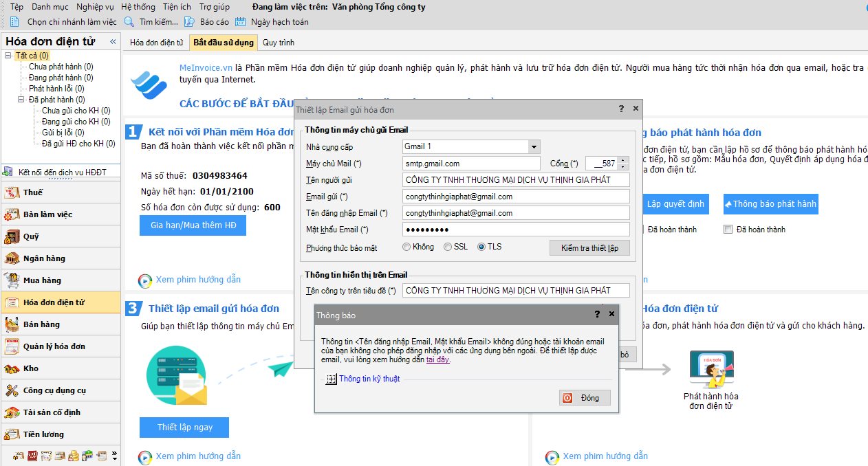Image resolution: width=868 pixels, height=466 pixels.
Task: Go to the Quỹ module
Action: point(61,236)
